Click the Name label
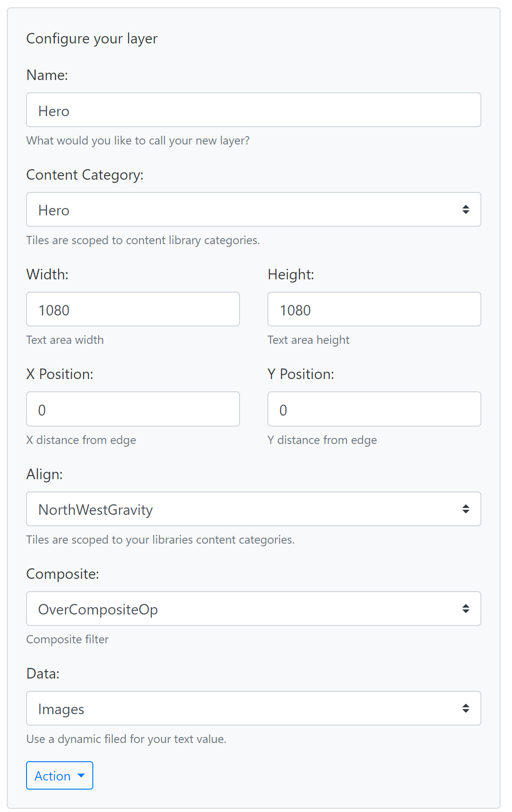512x812 pixels. pyautogui.click(x=47, y=75)
